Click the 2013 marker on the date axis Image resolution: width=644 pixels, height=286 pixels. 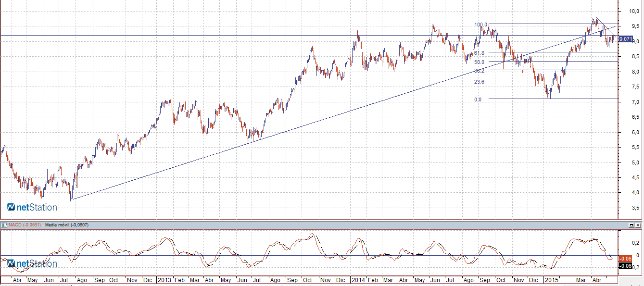[x=164, y=280]
